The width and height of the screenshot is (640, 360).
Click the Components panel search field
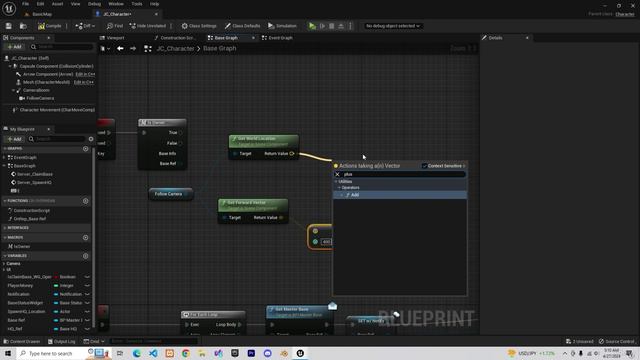coord(62,47)
